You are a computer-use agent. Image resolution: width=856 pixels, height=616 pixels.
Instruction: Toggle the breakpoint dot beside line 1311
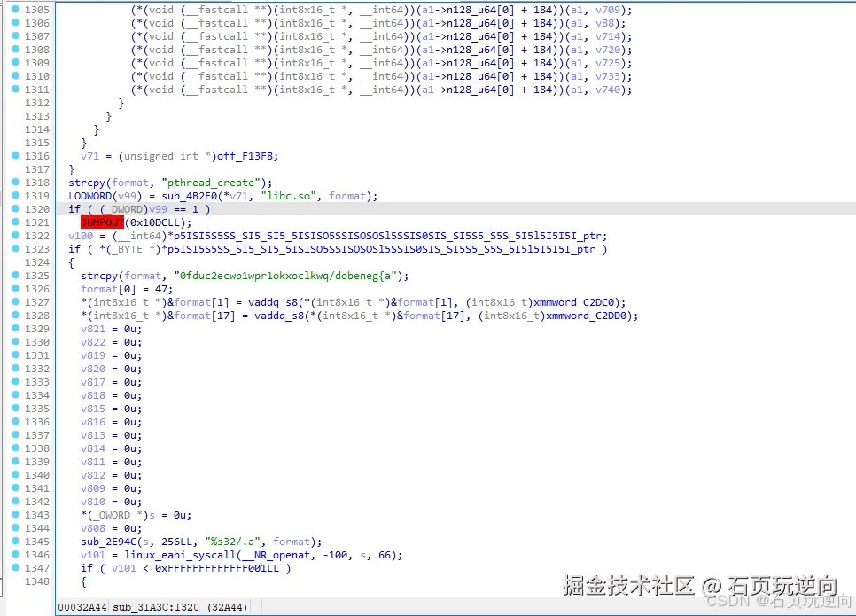coord(15,89)
